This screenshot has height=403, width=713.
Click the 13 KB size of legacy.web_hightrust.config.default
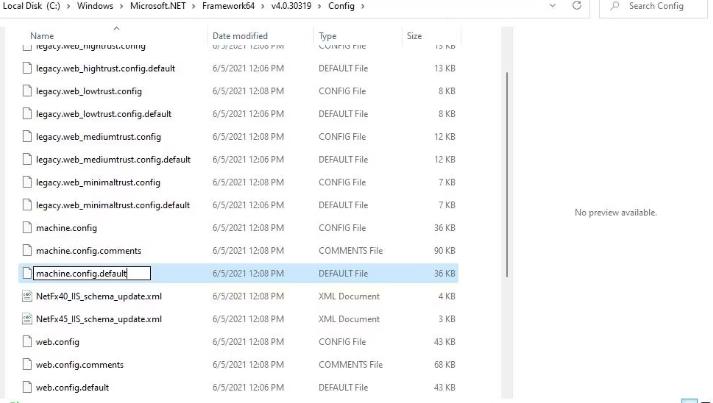444,68
